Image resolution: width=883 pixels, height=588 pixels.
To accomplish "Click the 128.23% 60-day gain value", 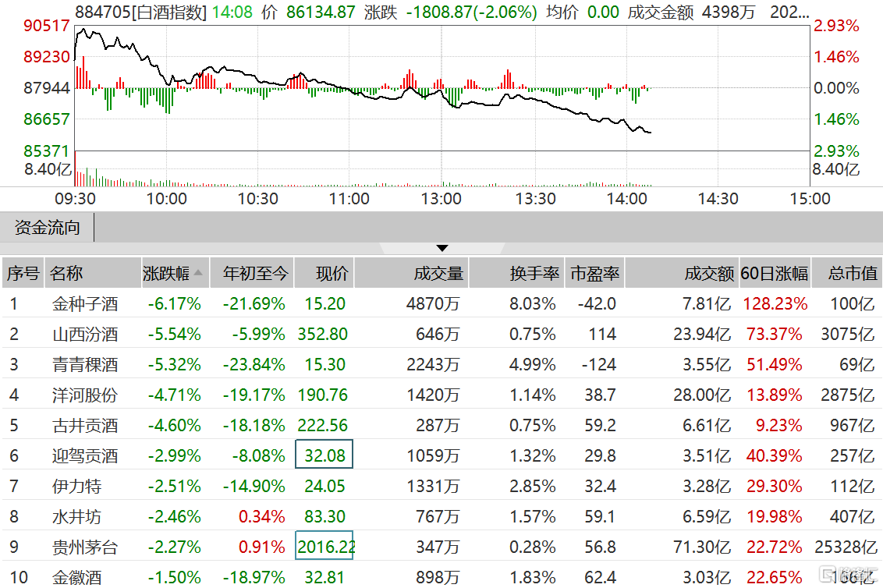I will click(775, 303).
